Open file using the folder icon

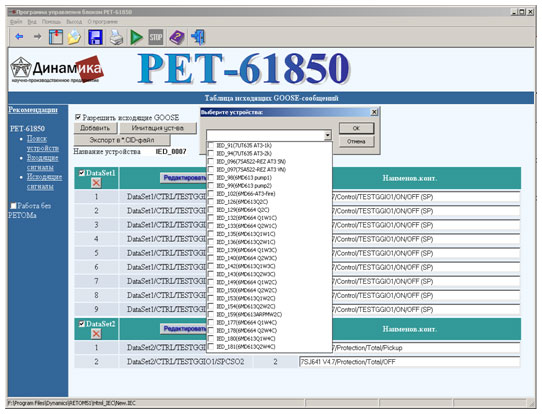[74, 37]
